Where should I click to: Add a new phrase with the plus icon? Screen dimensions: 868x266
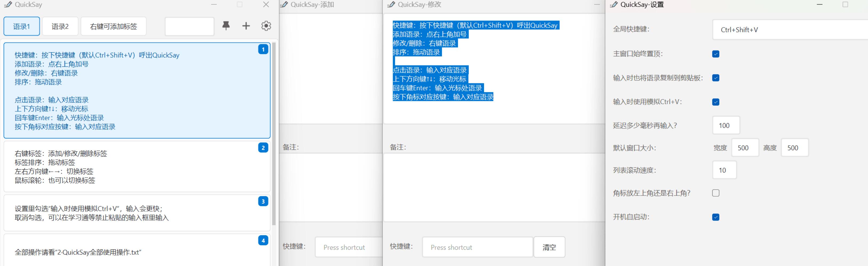[x=246, y=26]
